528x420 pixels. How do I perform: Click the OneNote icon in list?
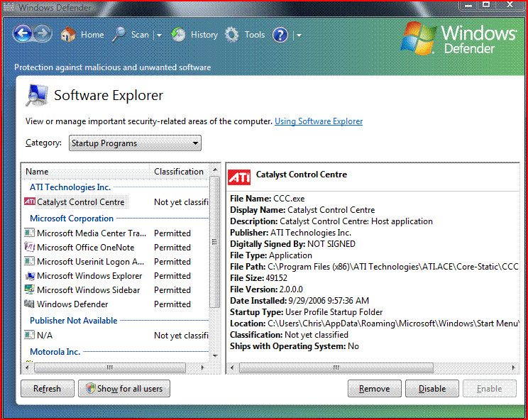[30, 247]
